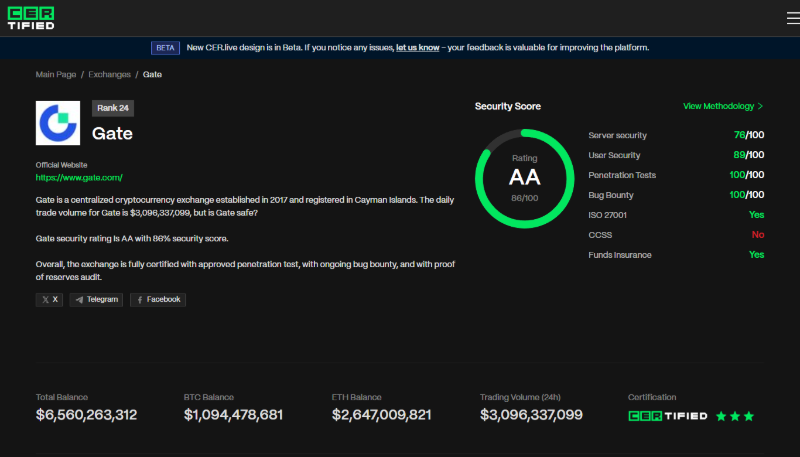Click the ISO 27001 Yes value
This screenshot has width=800, height=457.
(x=756, y=215)
